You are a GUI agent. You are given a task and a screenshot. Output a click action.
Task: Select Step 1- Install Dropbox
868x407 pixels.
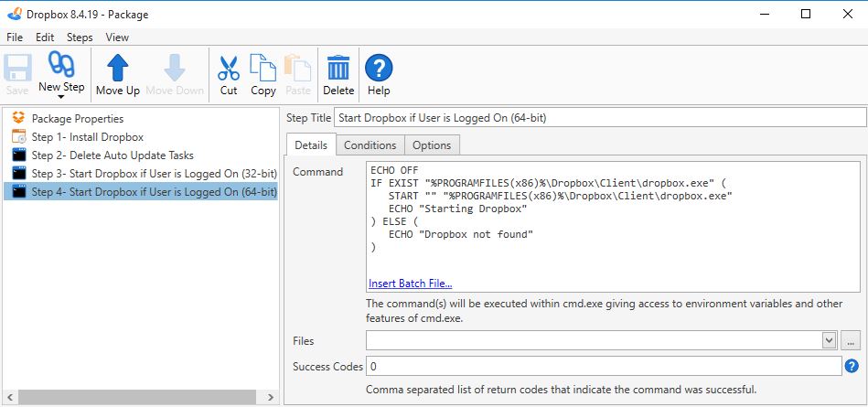pyautogui.click(x=88, y=137)
